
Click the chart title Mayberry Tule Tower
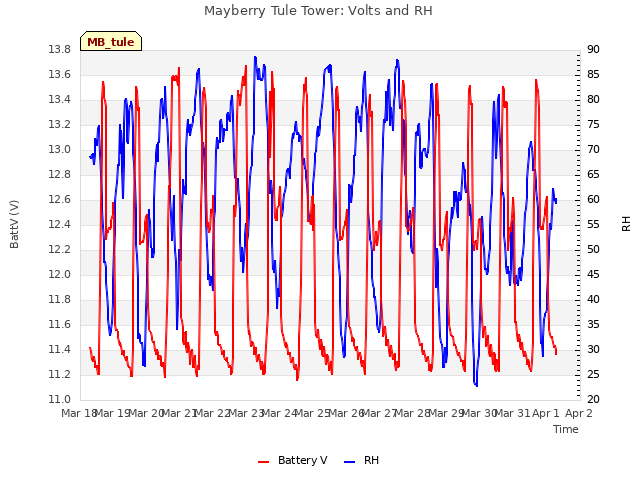[x=318, y=10]
